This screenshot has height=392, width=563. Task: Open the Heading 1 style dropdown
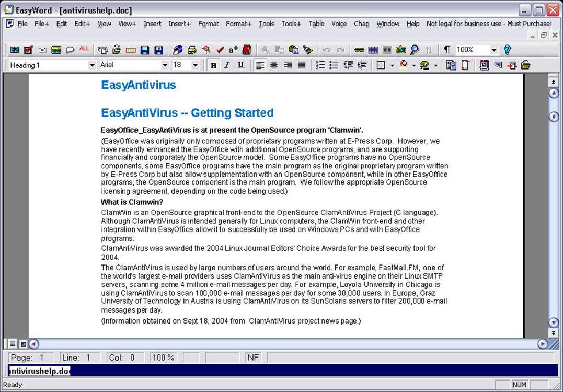point(93,65)
